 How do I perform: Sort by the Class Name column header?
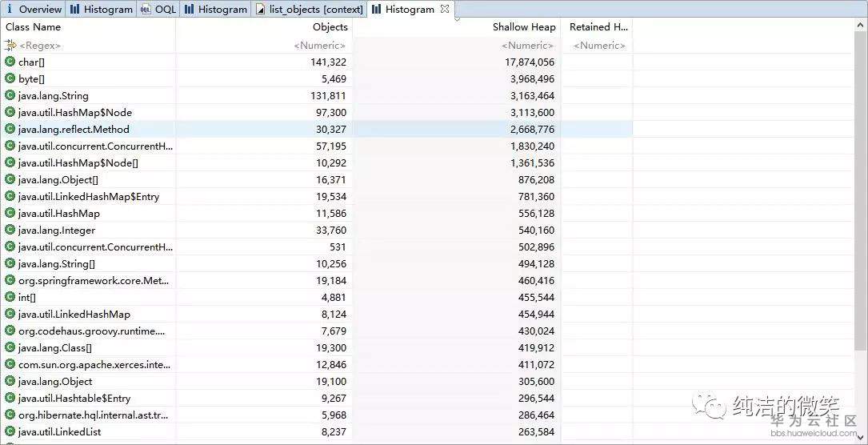click(x=34, y=26)
